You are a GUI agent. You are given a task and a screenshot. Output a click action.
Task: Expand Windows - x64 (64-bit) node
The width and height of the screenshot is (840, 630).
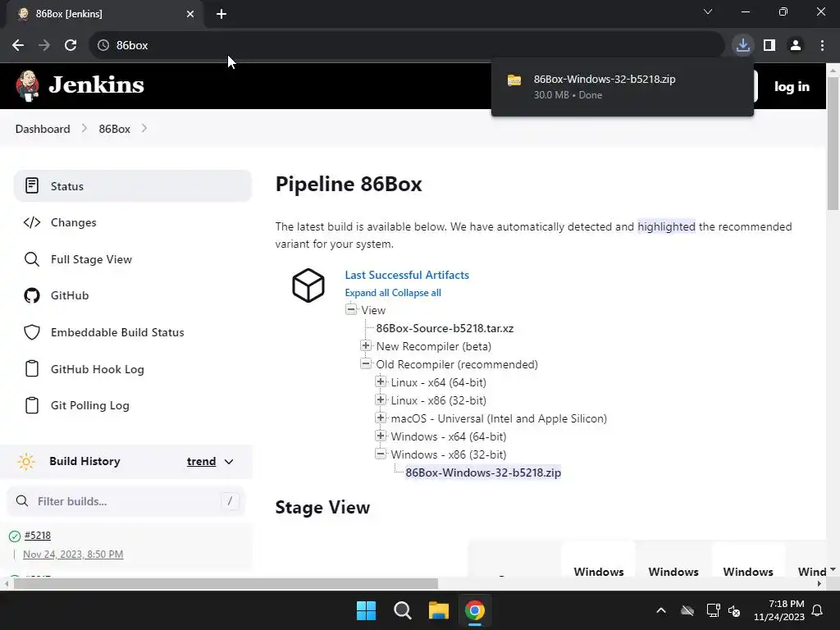(x=381, y=436)
